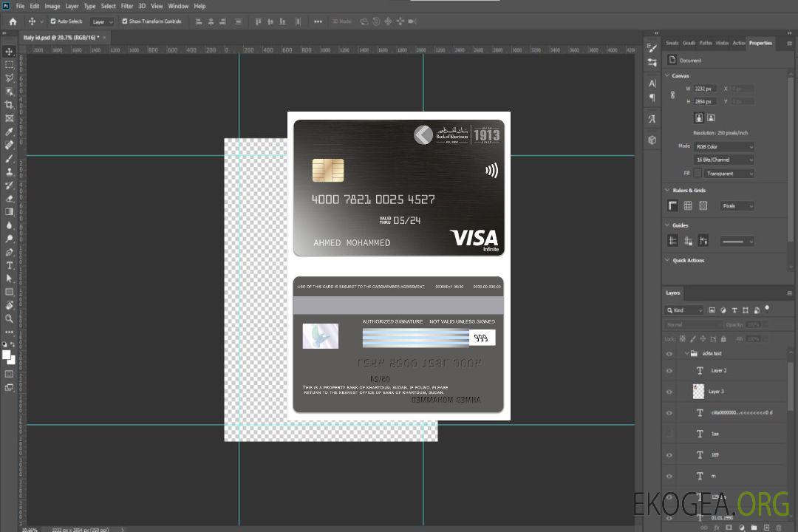Select the Move tool in the left toolbar
Image resolution: width=798 pixels, height=532 pixels.
point(9,52)
